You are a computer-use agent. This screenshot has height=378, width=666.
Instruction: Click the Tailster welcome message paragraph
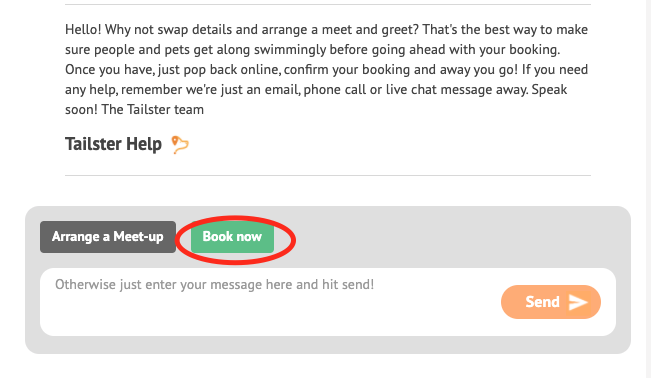[327, 69]
